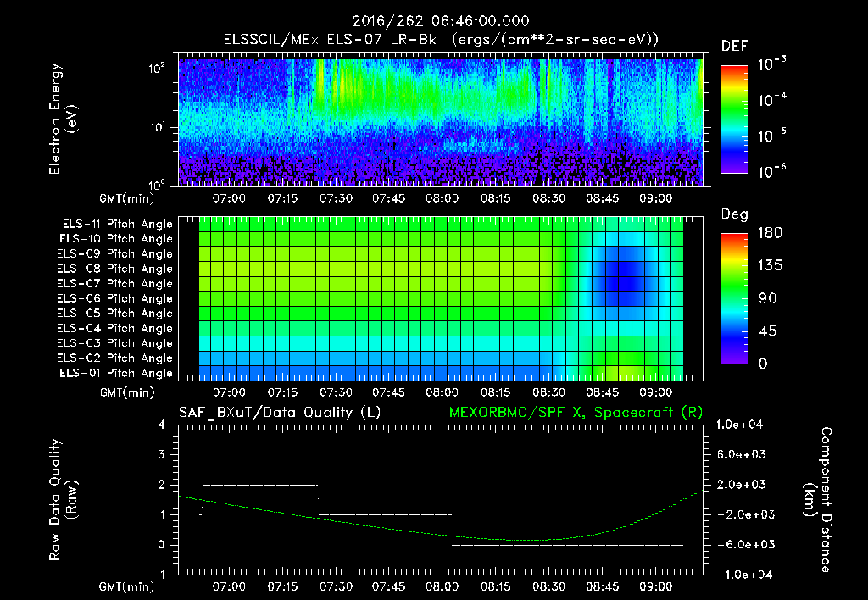Click the Electron Energy (eV) axis label
Screen dimensions: 868x600
pyautogui.click(x=63, y=119)
